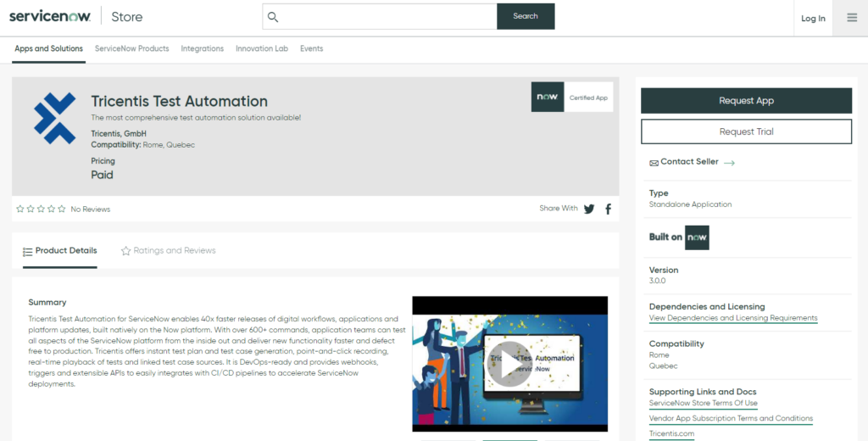The height and width of the screenshot is (441, 868).
Task: Open the Tricentis.com link
Action: 671,434
